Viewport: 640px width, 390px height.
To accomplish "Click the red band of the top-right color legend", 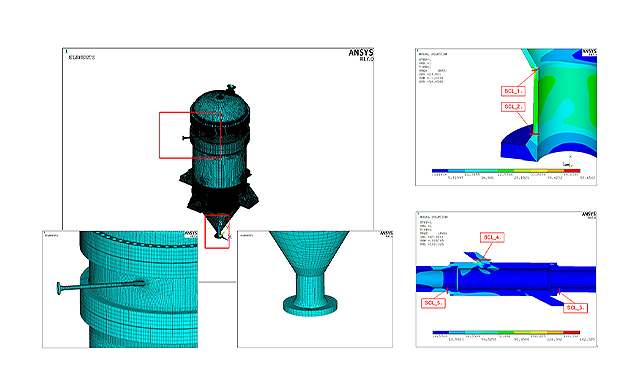I will pos(571,171).
